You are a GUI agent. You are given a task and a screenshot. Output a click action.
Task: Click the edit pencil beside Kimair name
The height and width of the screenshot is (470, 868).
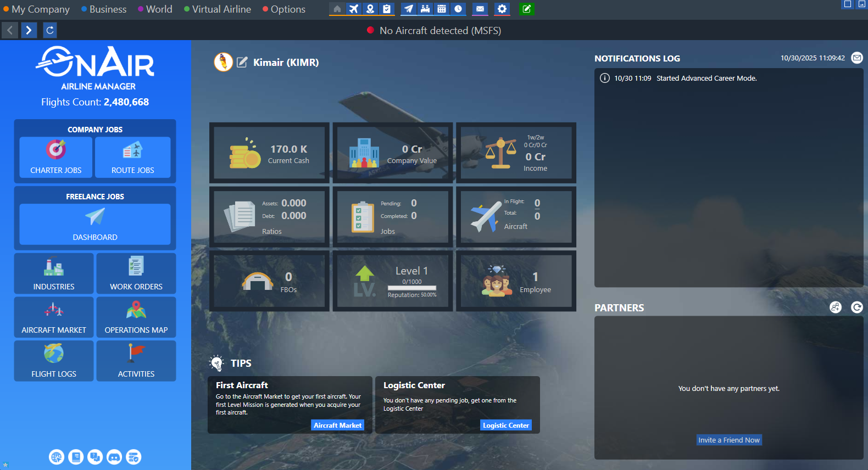(242, 62)
